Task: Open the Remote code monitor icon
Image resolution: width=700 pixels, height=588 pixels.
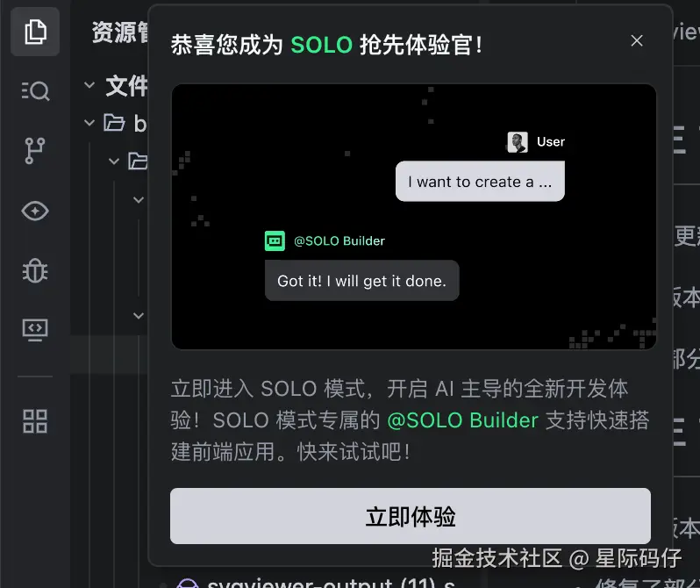Action: point(35,330)
